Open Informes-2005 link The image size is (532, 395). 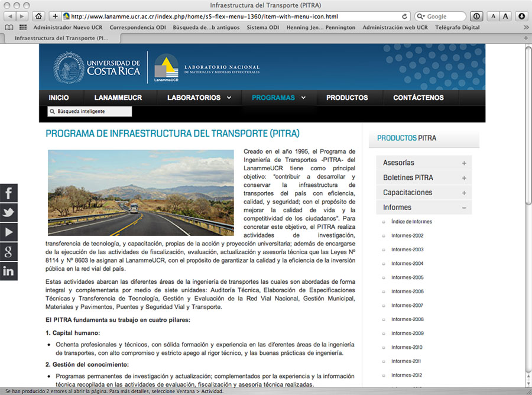407,277
